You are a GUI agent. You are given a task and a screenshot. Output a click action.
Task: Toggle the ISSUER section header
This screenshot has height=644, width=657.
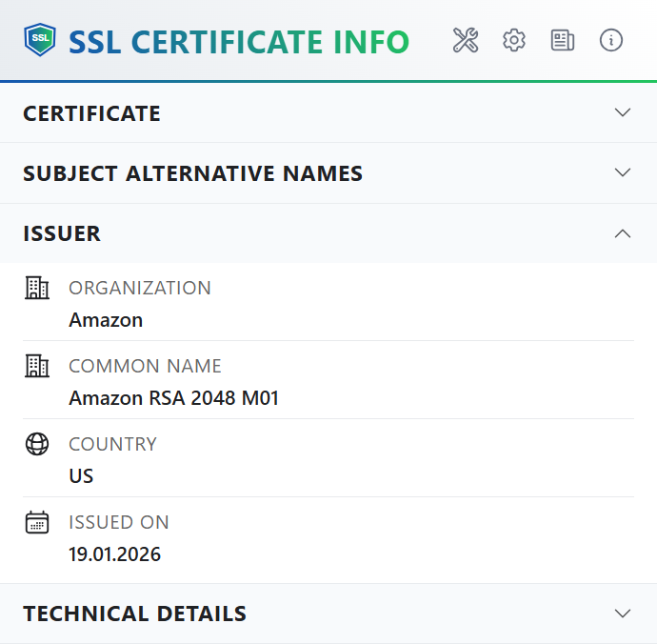click(x=328, y=233)
